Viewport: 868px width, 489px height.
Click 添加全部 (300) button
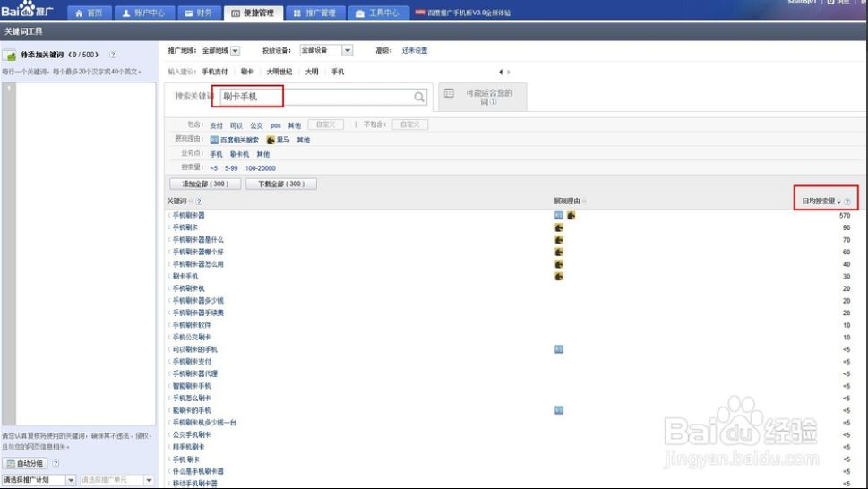click(205, 184)
